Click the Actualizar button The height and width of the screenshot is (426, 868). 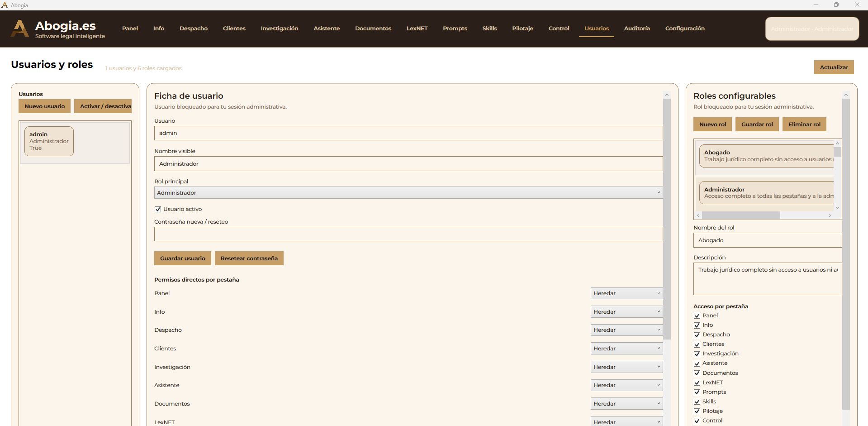[x=834, y=67]
